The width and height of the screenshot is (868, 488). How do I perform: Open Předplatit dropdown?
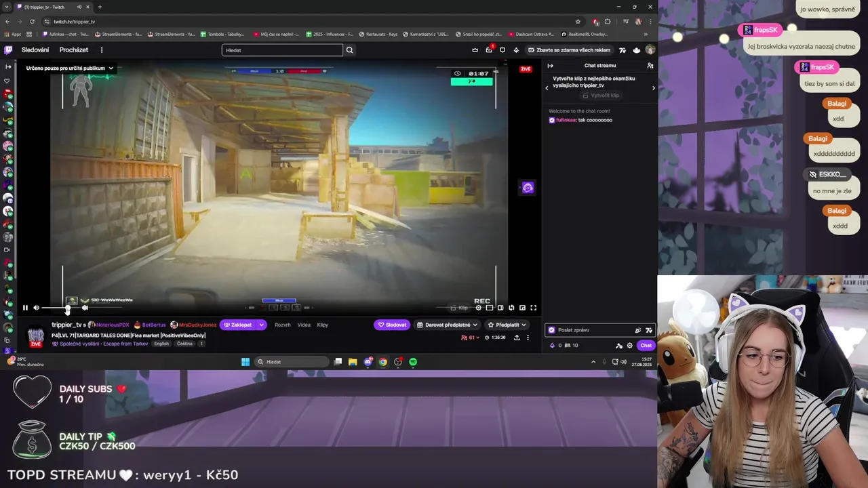pos(507,325)
